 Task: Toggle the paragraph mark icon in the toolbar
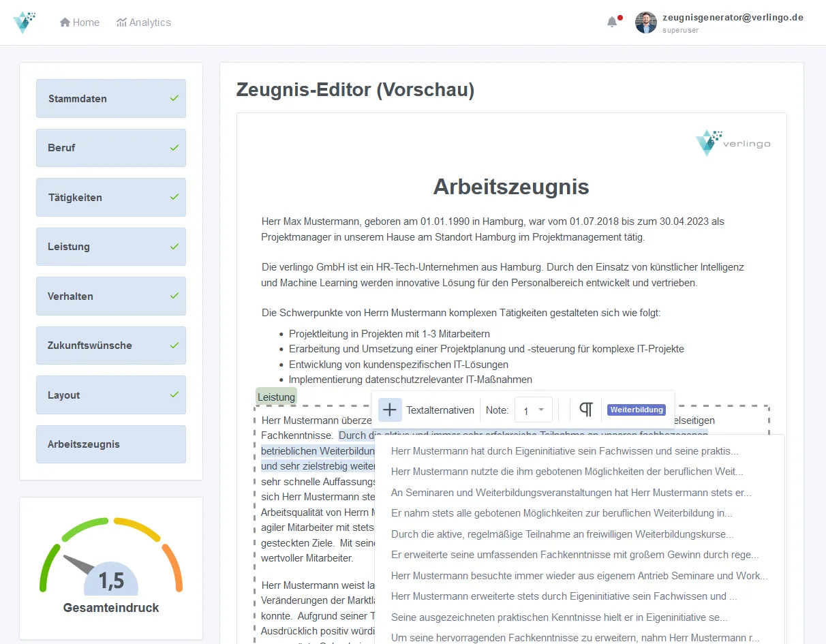(585, 410)
